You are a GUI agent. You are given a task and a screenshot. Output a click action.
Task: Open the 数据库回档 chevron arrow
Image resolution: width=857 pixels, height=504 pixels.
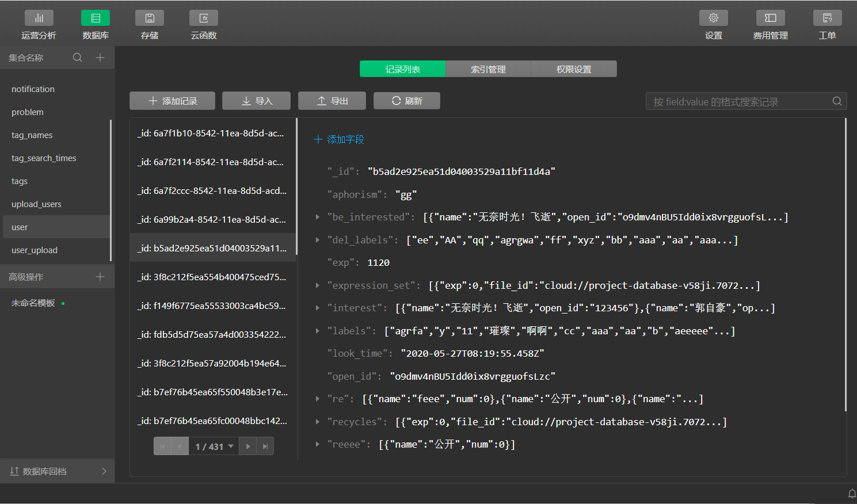coord(104,471)
